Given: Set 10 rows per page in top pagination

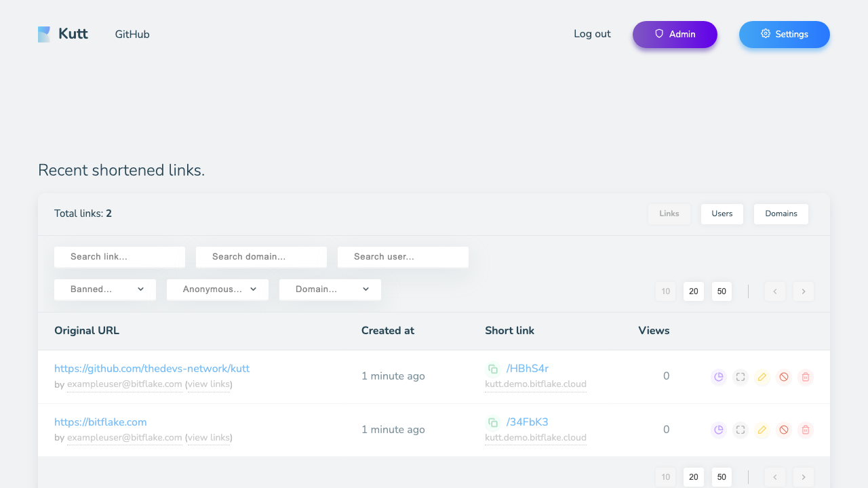Looking at the screenshot, I should [x=666, y=291].
